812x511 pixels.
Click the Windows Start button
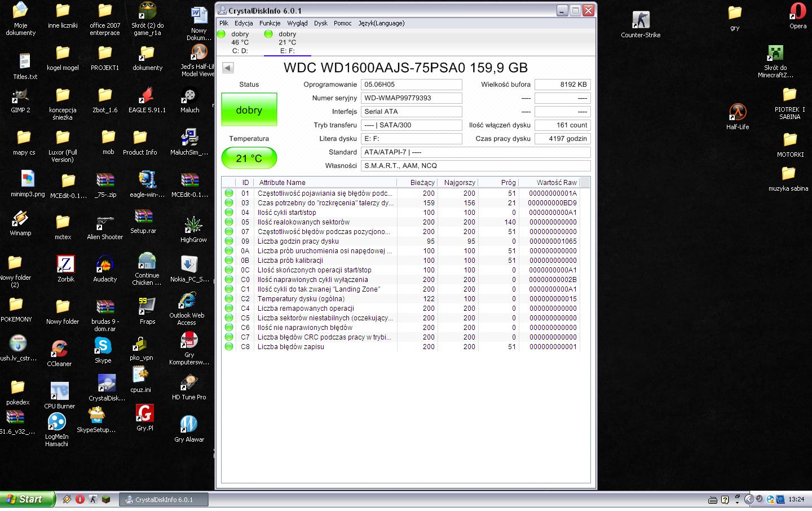(28, 499)
